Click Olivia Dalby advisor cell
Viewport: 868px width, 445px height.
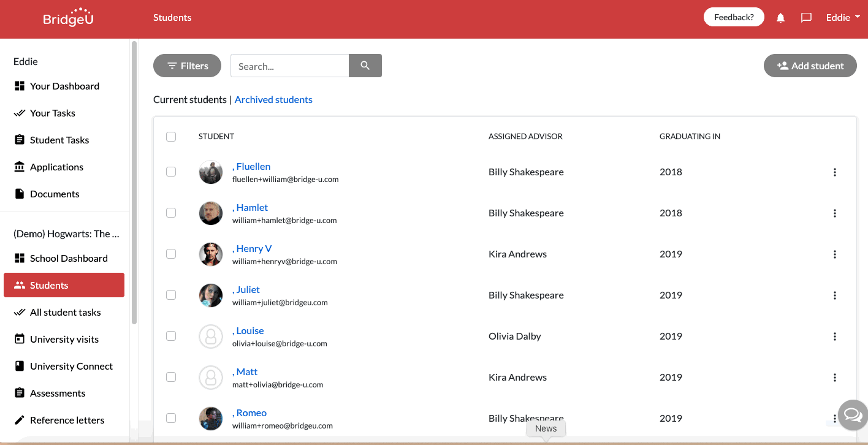click(x=515, y=336)
